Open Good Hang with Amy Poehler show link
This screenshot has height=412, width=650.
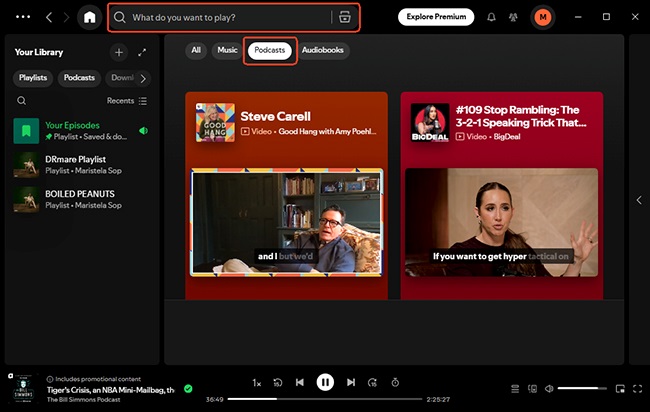pyautogui.click(x=327, y=132)
